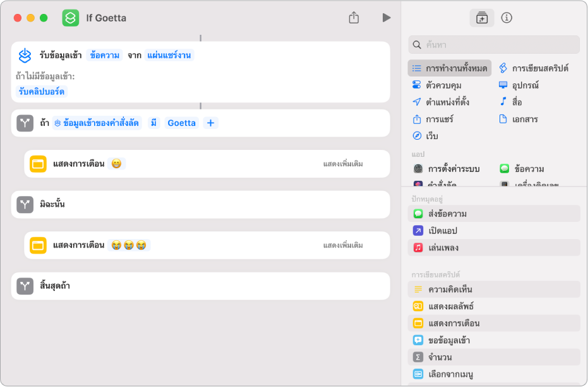Open ข้อความ app actions

(x=522, y=169)
